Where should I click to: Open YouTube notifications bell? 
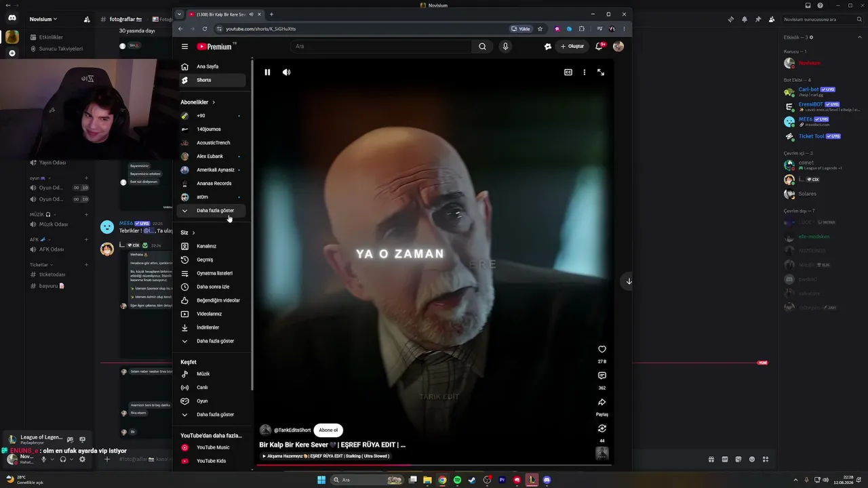[599, 47]
